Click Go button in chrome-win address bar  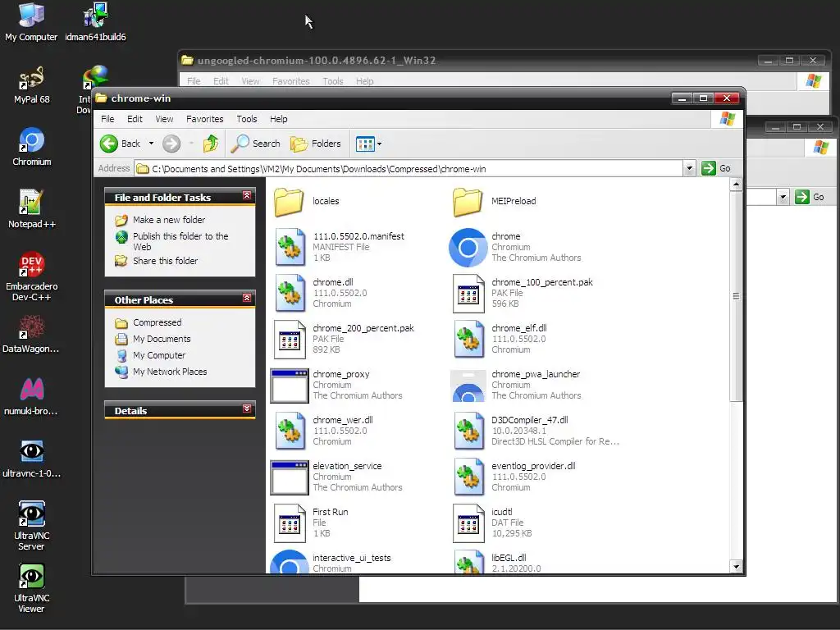(x=716, y=169)
